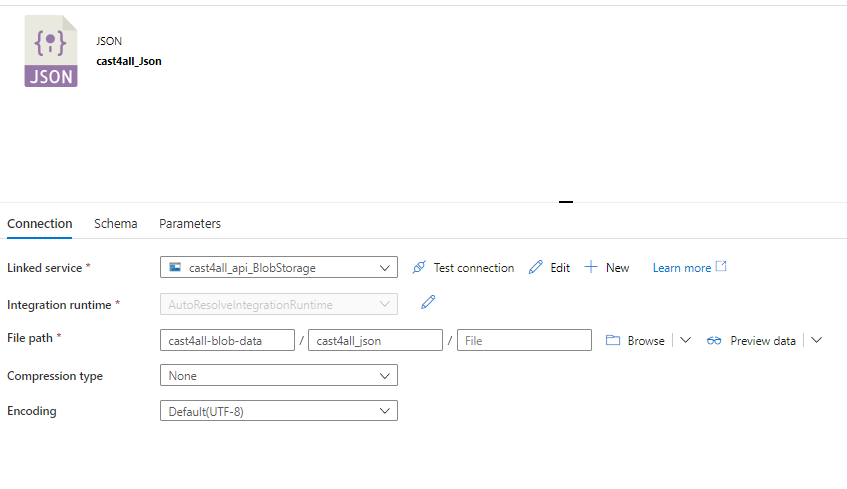
Task: Expand the Preview data options chevron
Action: (817, 340)
